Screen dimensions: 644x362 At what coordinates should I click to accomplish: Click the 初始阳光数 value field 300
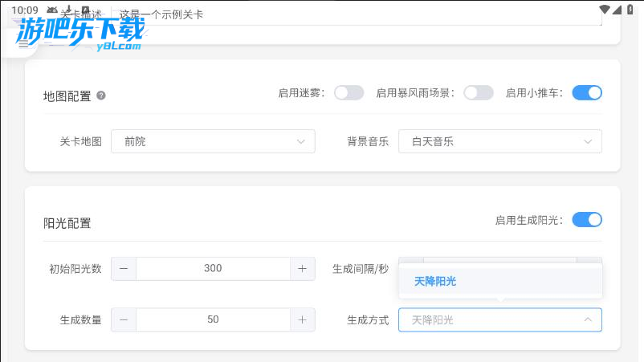coord(213,268)
